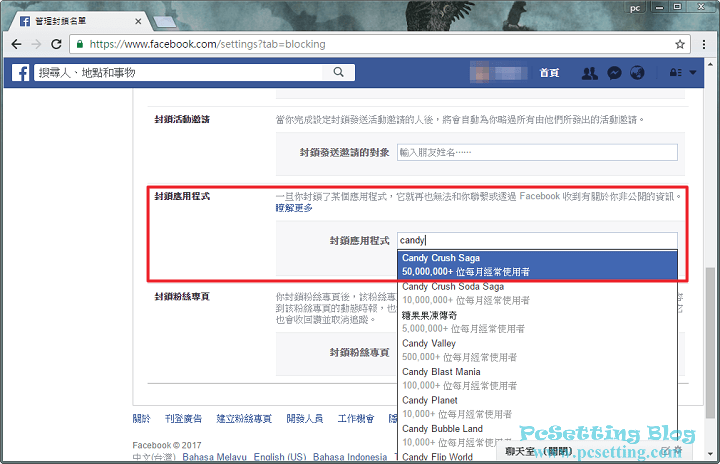This screenshot has height=464, width=720.
Task: Click the search magnifier icon
Action: tap(339, 73)
